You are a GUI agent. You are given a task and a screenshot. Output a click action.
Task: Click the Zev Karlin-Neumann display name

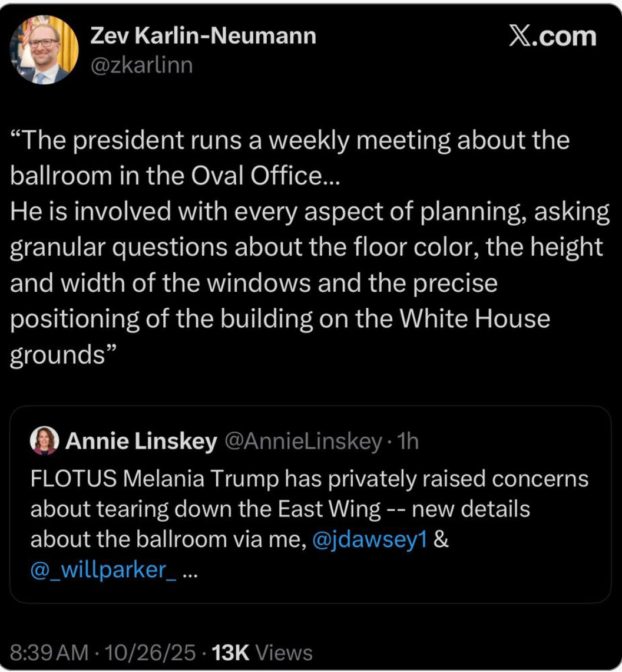click(203, 36)
